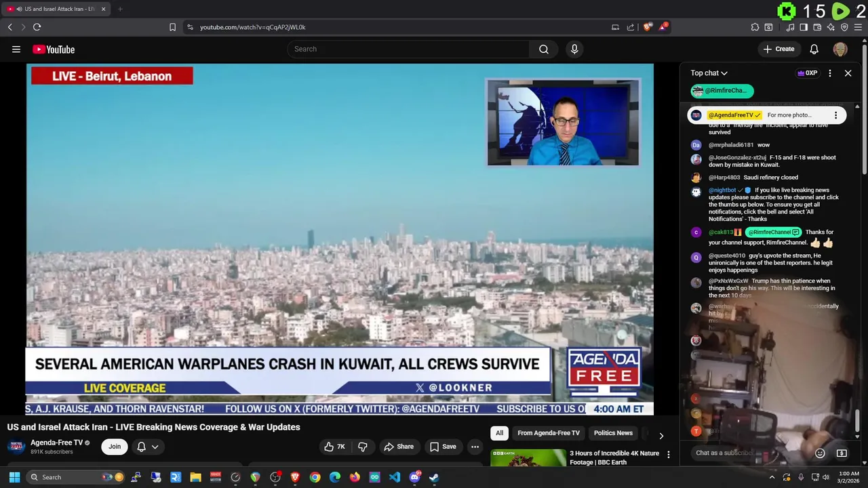The height and width of the screenshot is (488, 868).
Task: Open the 0XP channel points badge
Action: [x=807, y=73]
